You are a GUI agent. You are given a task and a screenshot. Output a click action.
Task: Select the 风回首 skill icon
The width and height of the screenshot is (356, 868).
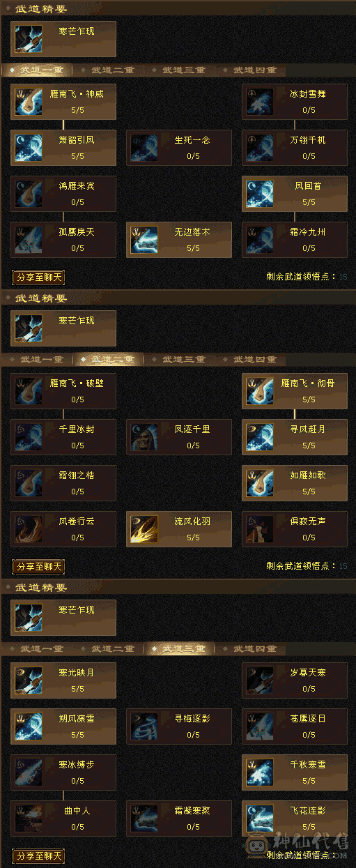point(259,193)
